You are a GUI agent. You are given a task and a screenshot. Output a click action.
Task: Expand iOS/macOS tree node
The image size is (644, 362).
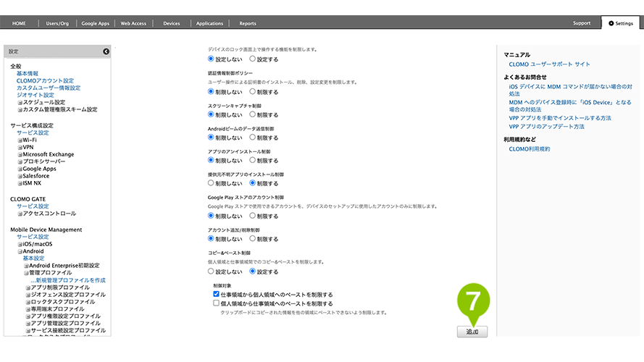20,244
